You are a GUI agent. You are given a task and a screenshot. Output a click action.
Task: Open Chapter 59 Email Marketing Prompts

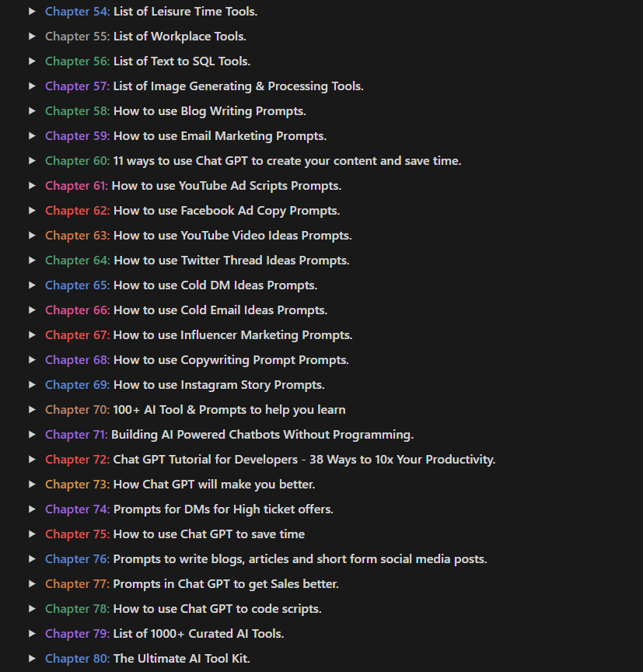point(186,136)
